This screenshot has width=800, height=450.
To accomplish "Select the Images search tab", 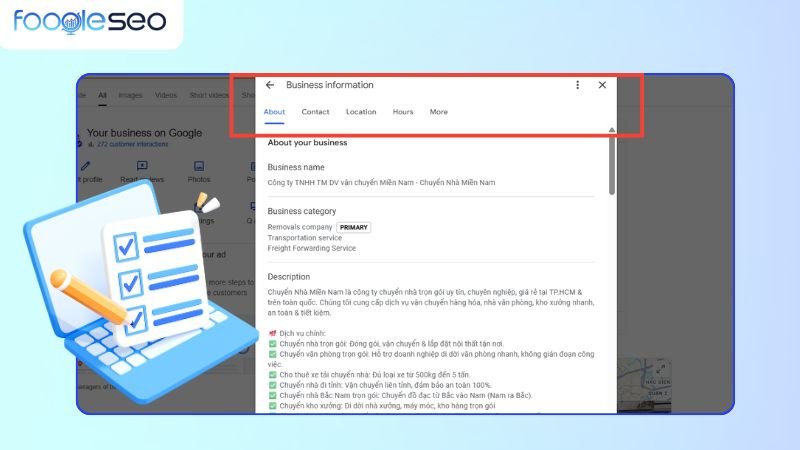I will tap(130, 96).
